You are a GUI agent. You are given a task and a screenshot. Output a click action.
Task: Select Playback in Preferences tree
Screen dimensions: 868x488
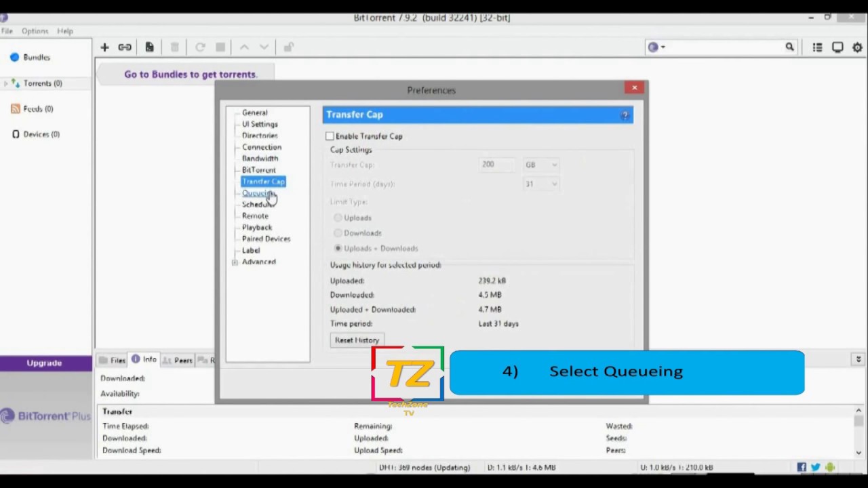pos(257,228)
